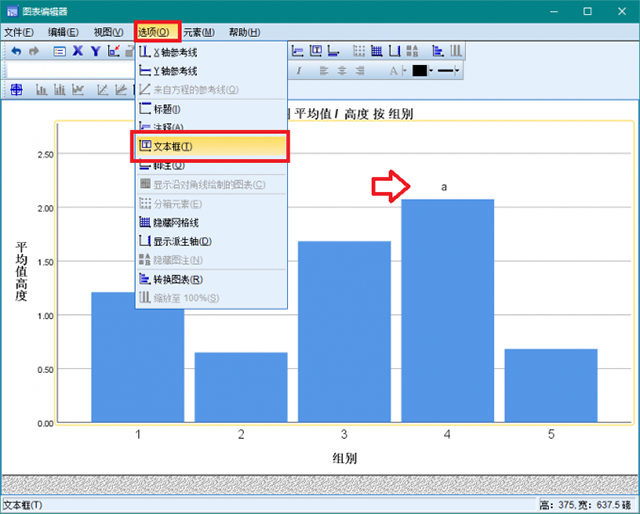Toggle grid lines via the toolbar grid icon
The height and width of the screenshot is (514, 640).
[376, 51]
